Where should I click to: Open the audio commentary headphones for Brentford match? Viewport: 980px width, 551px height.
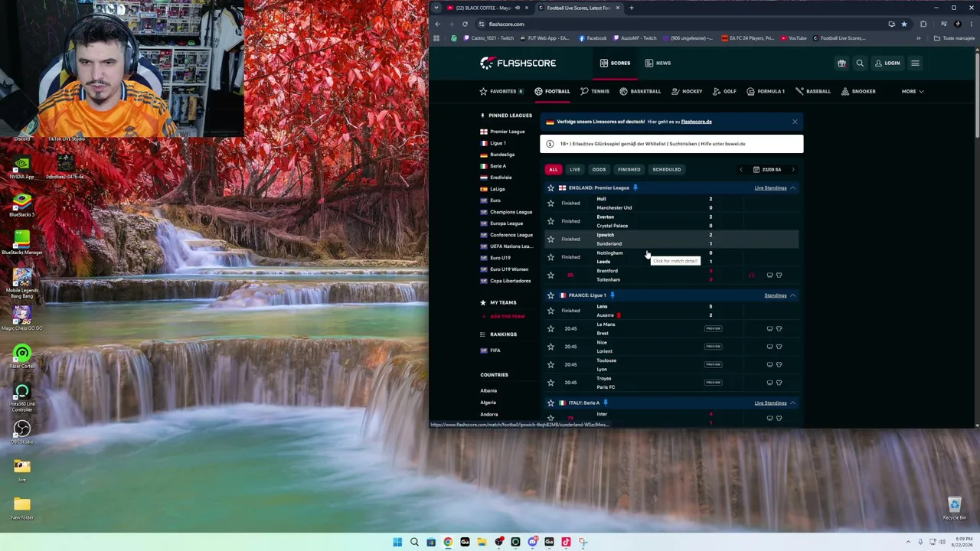click(751, 275)
